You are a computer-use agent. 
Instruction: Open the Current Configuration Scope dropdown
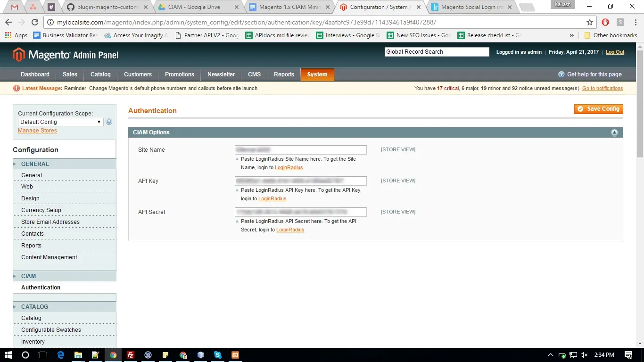click(60, 122)
